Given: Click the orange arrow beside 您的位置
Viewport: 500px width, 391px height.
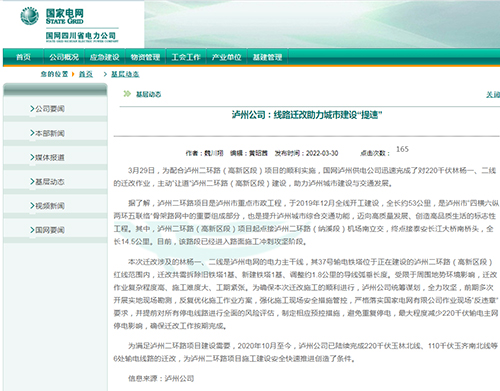Looking at the screenshot, I should coord(73,74).
